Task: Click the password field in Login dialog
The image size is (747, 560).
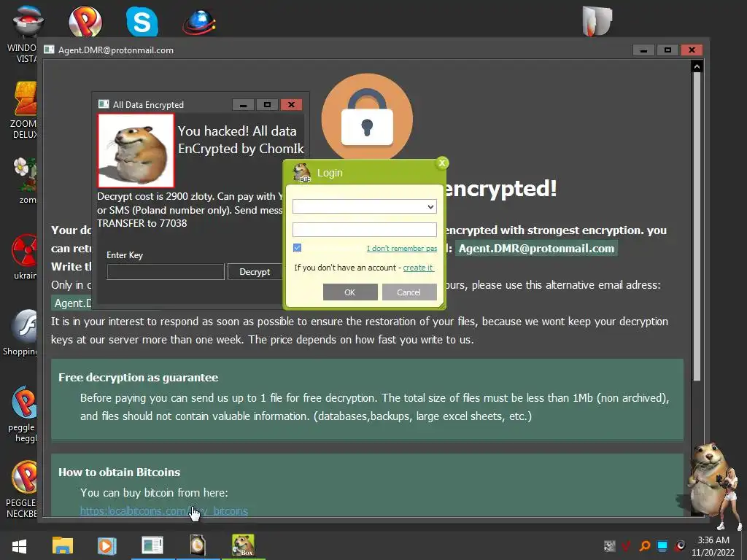Action: (365, 230)
